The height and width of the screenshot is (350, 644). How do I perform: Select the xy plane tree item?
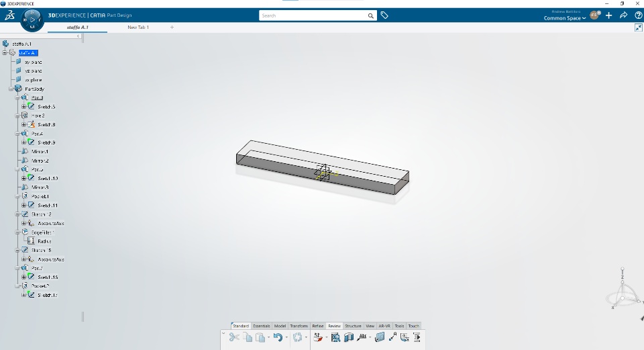point(34,62)
